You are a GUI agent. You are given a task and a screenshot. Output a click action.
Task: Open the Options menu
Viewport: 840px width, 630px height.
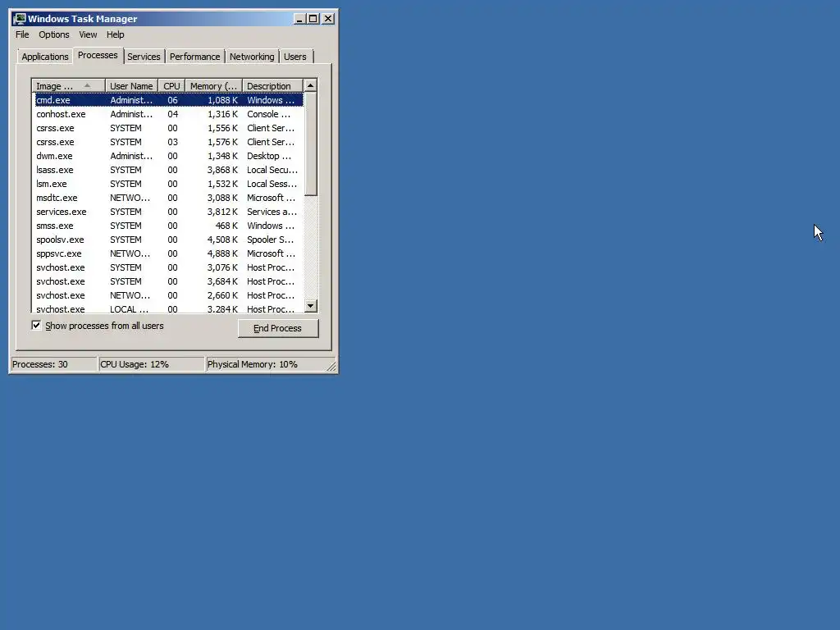pos(54,34)
